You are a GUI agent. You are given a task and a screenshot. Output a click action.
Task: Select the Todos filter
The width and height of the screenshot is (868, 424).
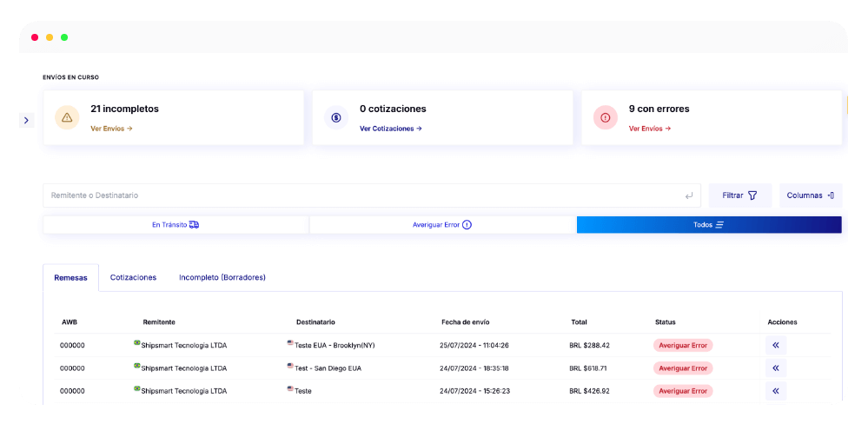point(708,225)
